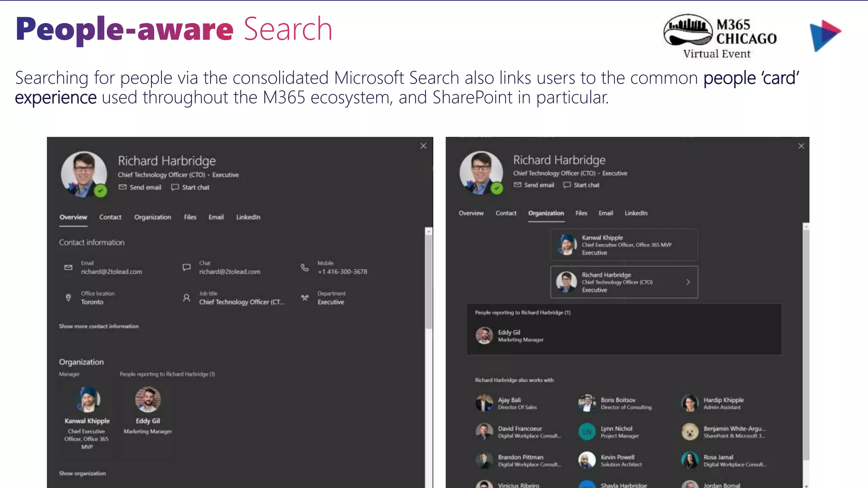Click Send email envelope icon in left card
The image size is (868, 488).
pyautogui.click(x=122, y=187)
